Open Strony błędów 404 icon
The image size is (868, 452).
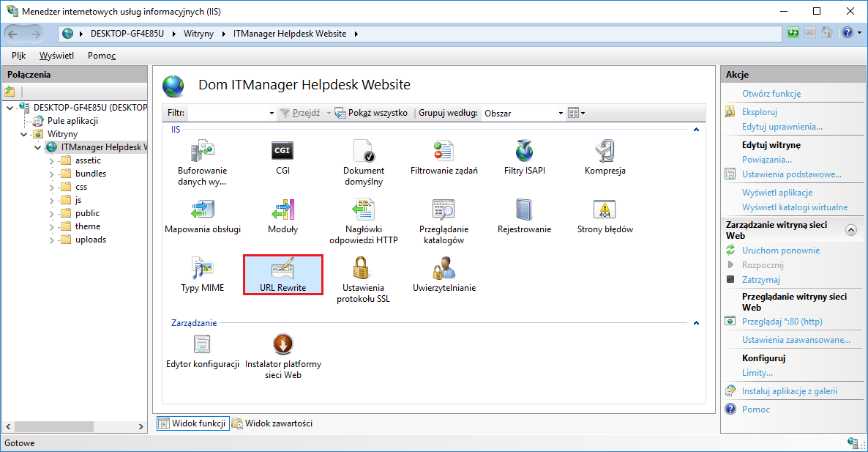click(x=605, y=210)
